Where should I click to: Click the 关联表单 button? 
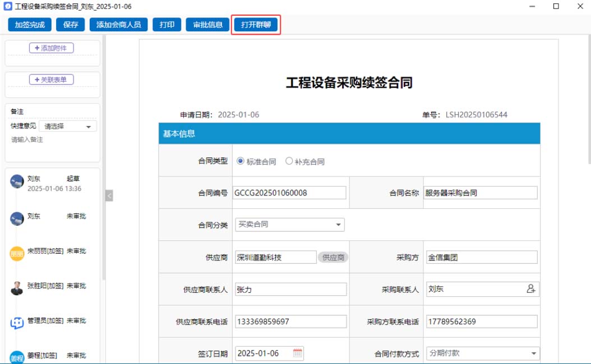tap(51, 80)
